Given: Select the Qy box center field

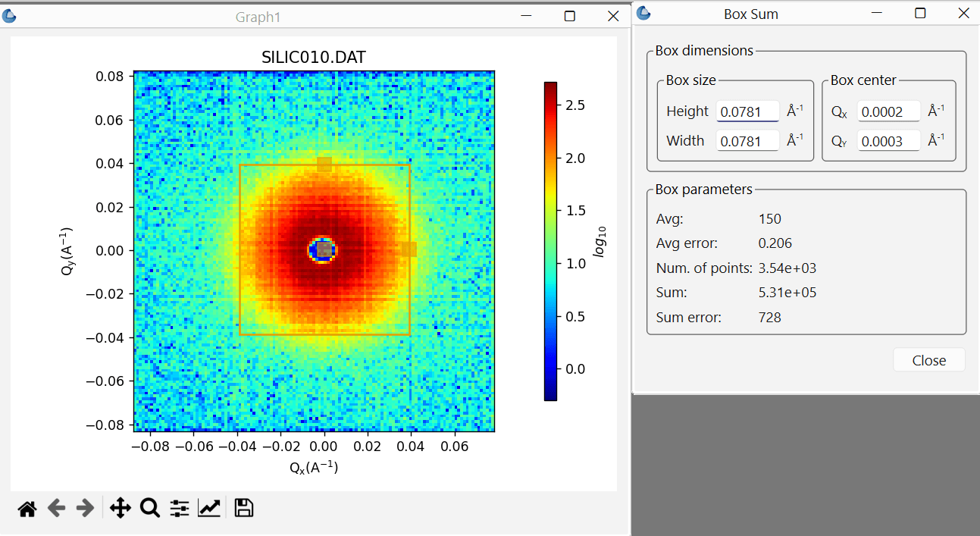Looking at the screenshot, I should (889, 141).
